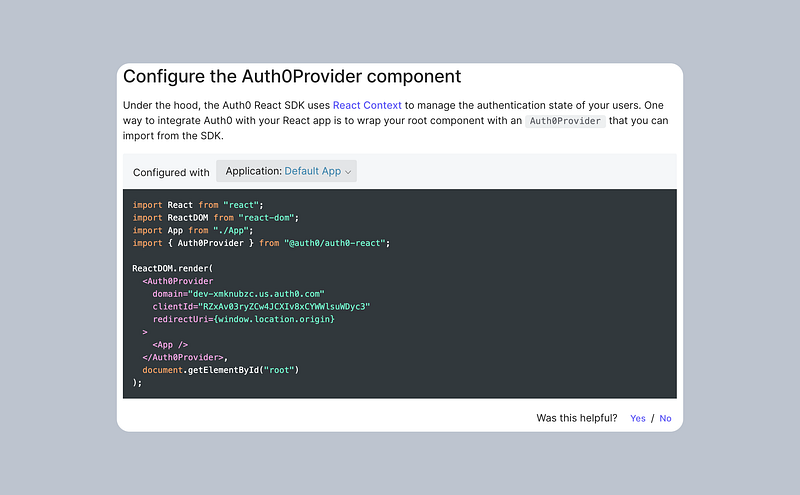Click the import App from "./App" line
Viewport: 800px width, 495px height.
[x=193, y=231]
